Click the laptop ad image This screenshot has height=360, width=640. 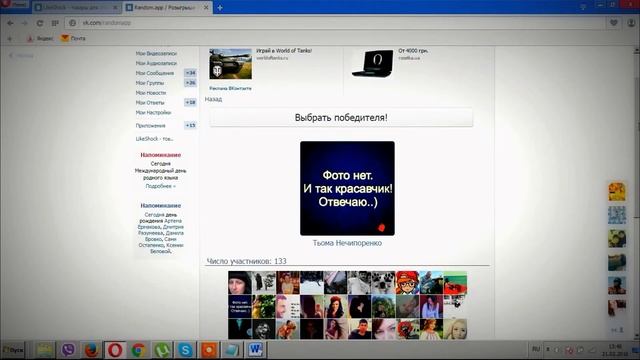[x=373, y=63]
